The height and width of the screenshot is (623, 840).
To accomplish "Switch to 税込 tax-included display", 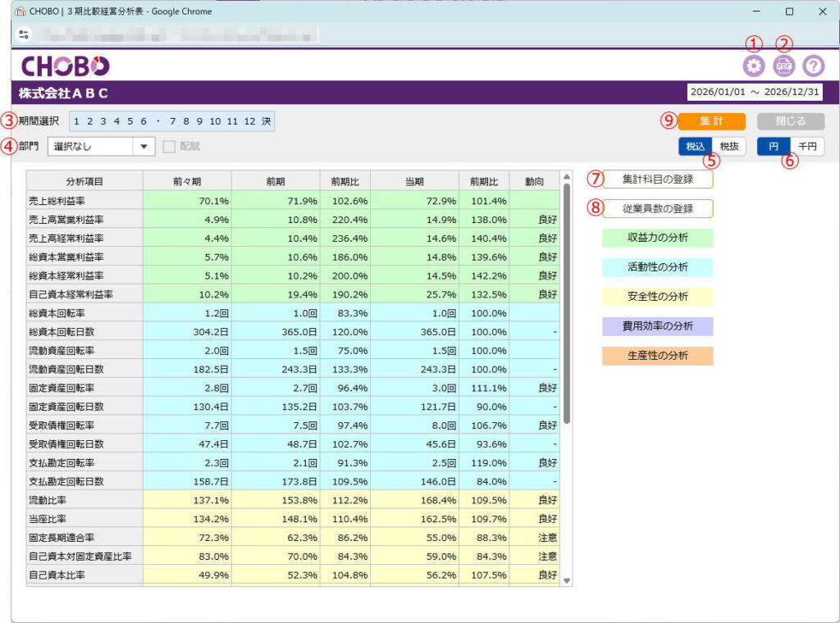I will point(695,146).
